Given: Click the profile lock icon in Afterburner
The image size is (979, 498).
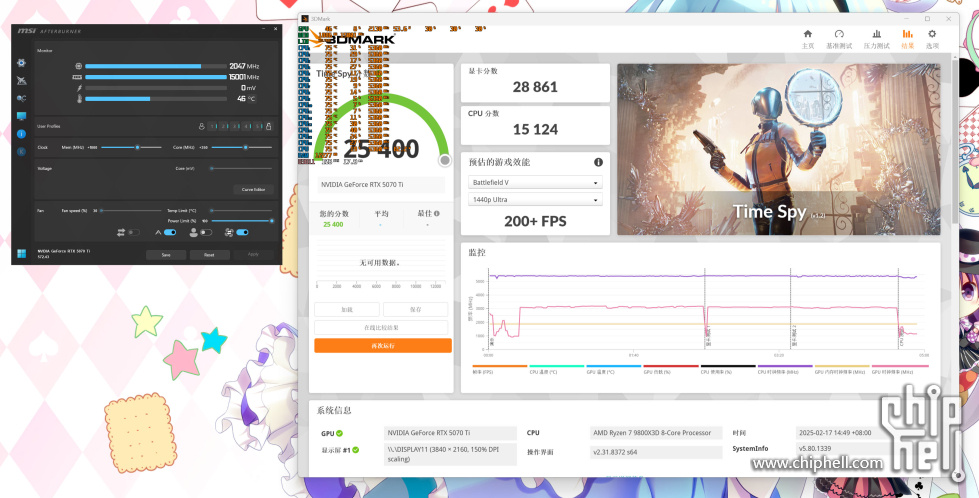Looking at the screenshot, I should [269, 126].
